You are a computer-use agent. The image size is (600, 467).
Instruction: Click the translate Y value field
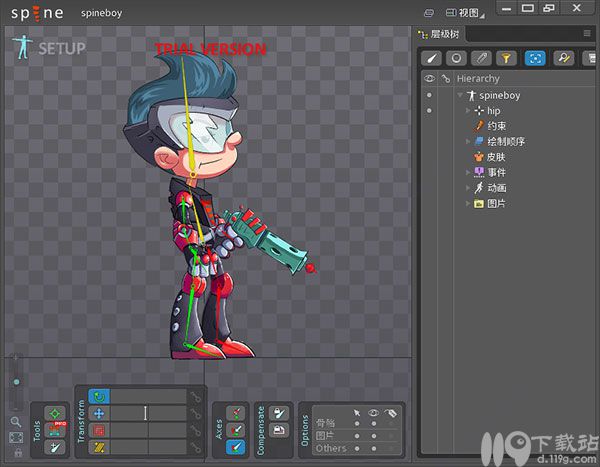tap(168, 413)
